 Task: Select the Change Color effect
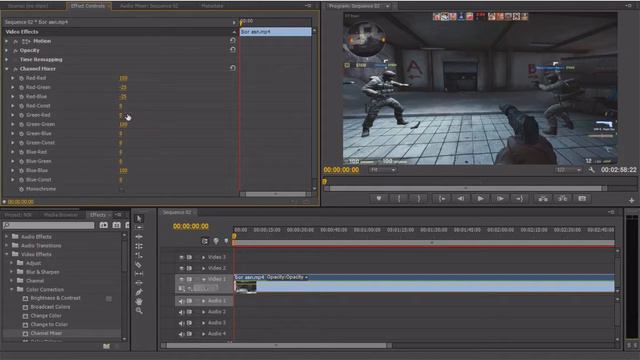(x=46, y=316)
